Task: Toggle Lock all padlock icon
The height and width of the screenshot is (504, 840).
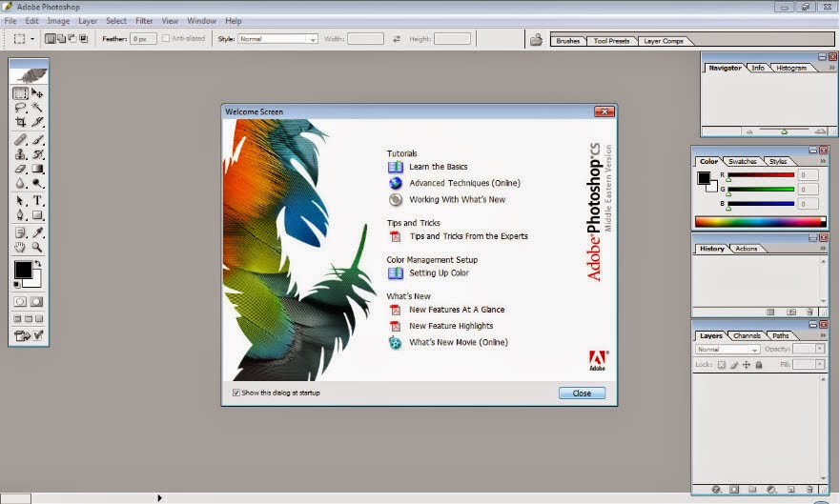Action: [x=759, y=365]
